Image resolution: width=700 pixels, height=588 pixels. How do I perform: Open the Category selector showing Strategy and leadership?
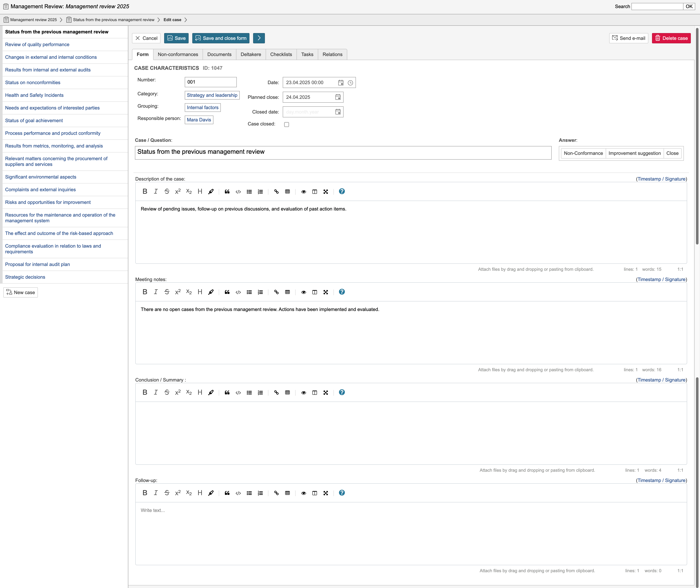212,95
